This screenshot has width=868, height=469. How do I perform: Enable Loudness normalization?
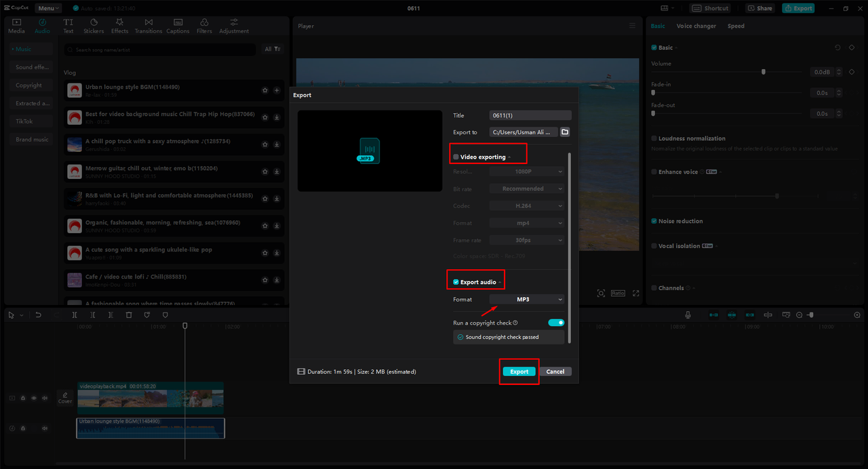pos(654,138)
